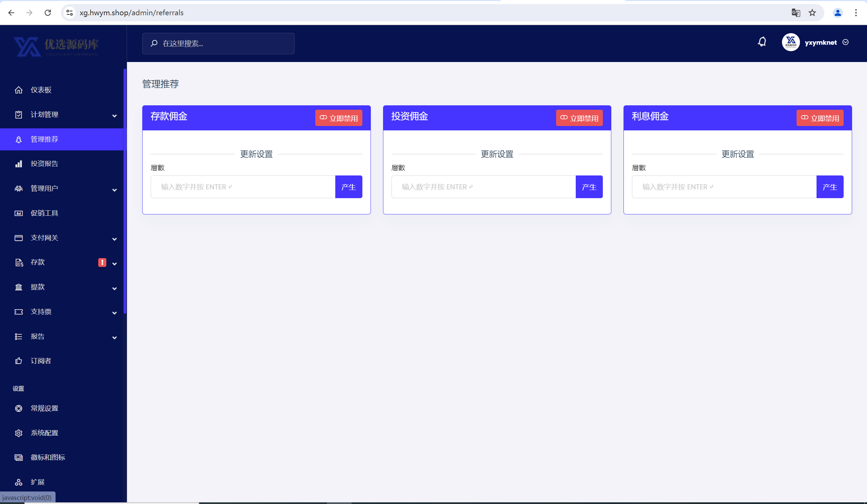Expand the 支持票 submenu chevron

(114, 313)
